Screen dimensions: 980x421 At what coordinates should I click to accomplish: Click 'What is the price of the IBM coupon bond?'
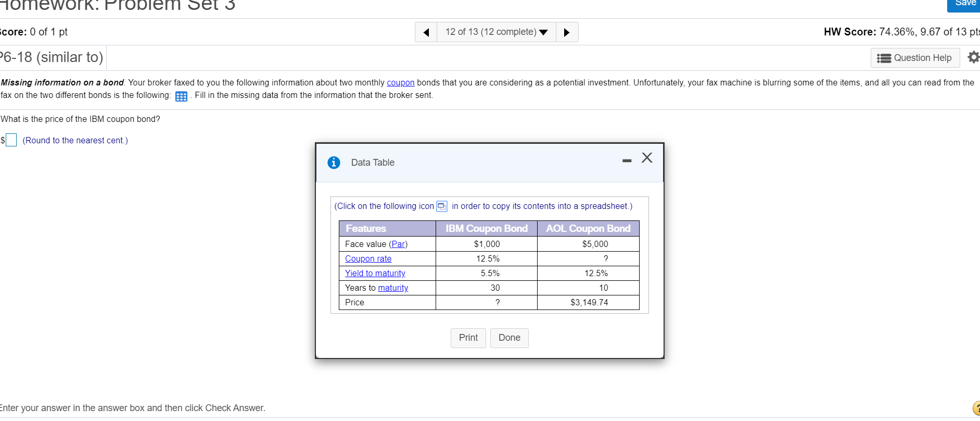point(81,119)
